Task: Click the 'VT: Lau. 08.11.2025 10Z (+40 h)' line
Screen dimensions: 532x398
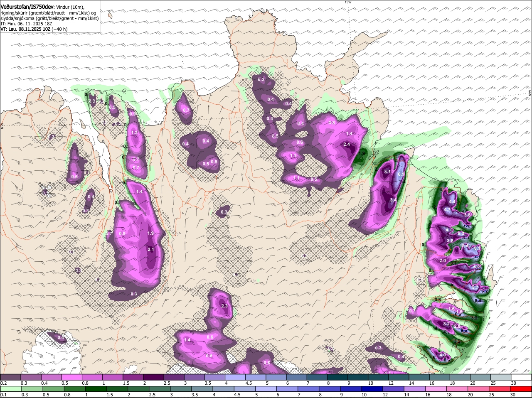Action: 34,29
